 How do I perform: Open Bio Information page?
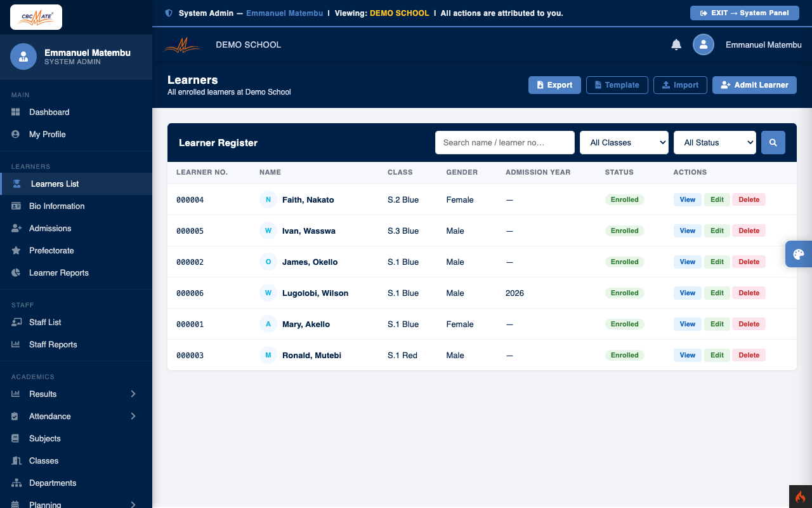pyautogui.click(x=76, y=206)
